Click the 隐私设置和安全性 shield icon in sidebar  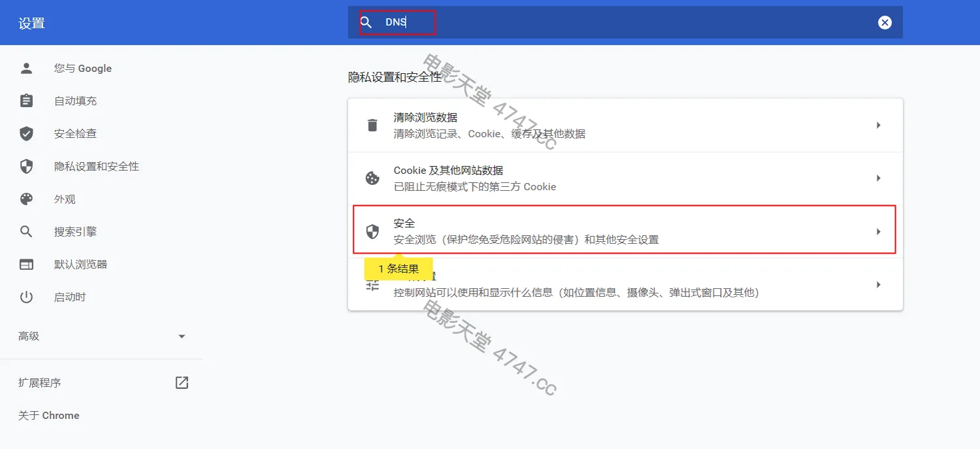[26, 167]
